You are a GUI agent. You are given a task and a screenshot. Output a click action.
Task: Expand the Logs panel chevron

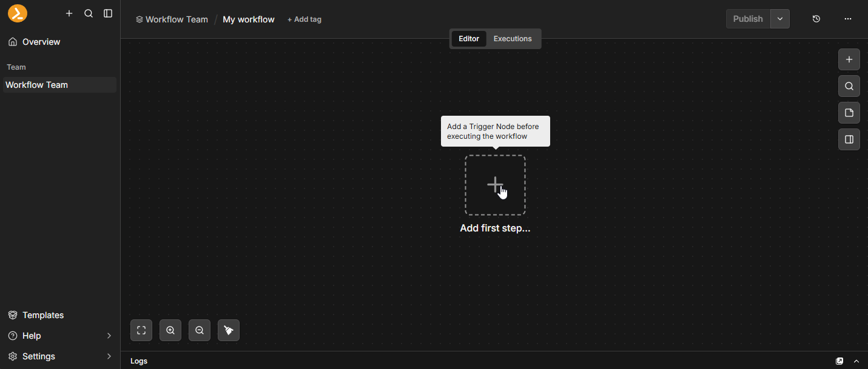856,361
